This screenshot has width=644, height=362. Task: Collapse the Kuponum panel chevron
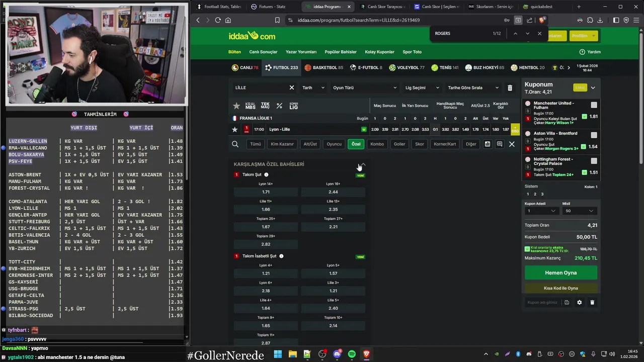[593, 87]
